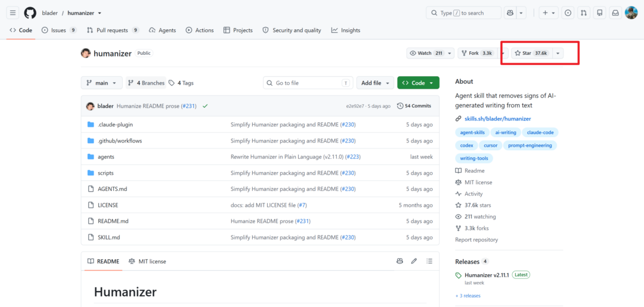Select the claude-code topic tag
Screen dimensions: 644x307
pos(540,132)
